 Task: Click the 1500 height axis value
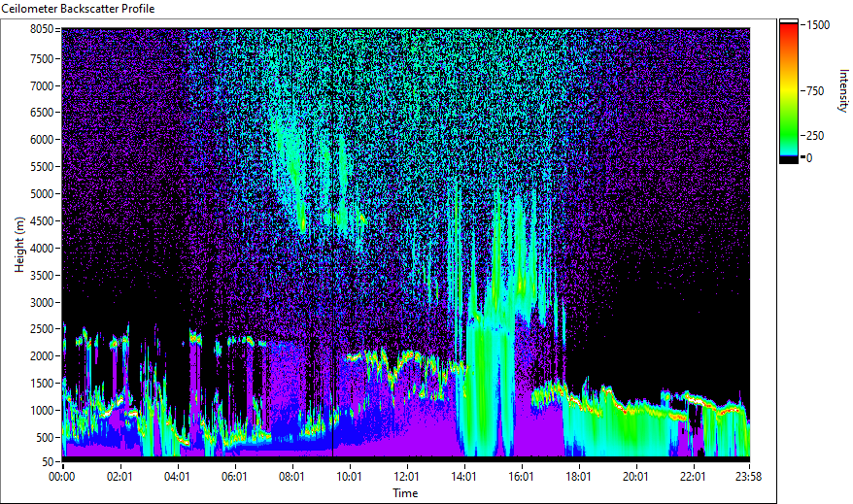[42, 384]
